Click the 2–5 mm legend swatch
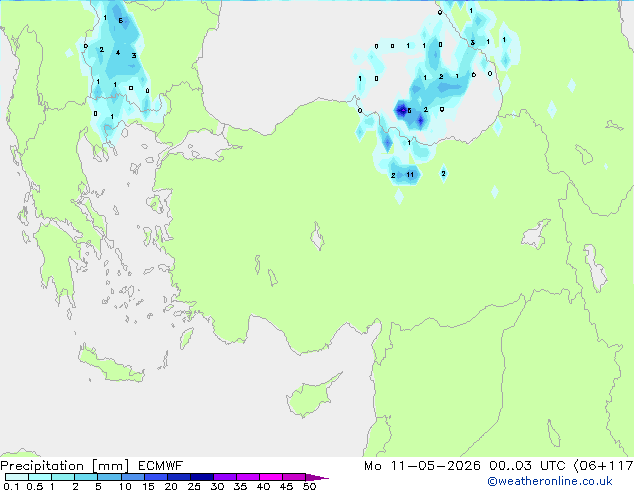The image size is (634, 490). pos(86,477)
